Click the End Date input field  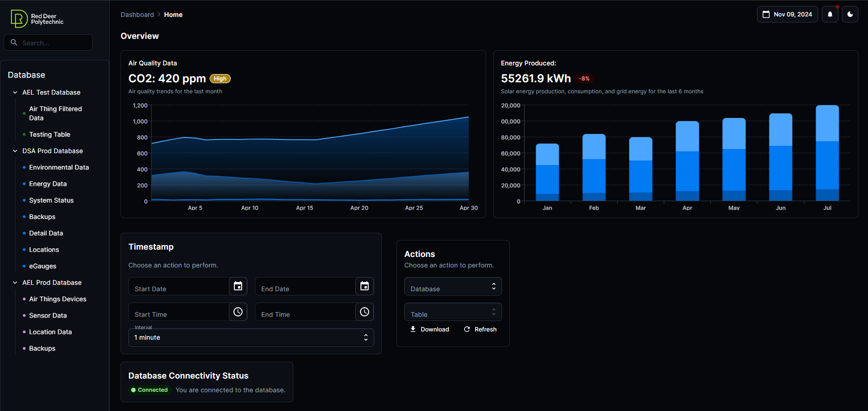pos(306,286)
